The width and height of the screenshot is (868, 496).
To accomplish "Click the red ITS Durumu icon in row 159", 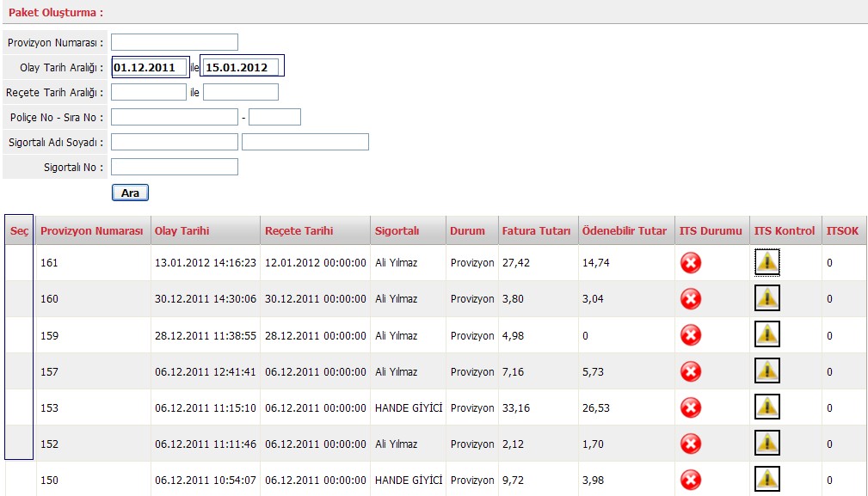I will coord(690,335).
